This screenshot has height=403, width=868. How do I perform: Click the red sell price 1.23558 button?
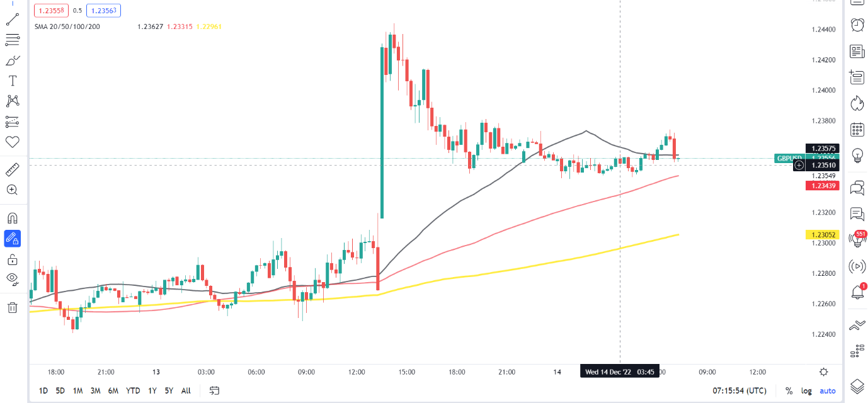50,11
